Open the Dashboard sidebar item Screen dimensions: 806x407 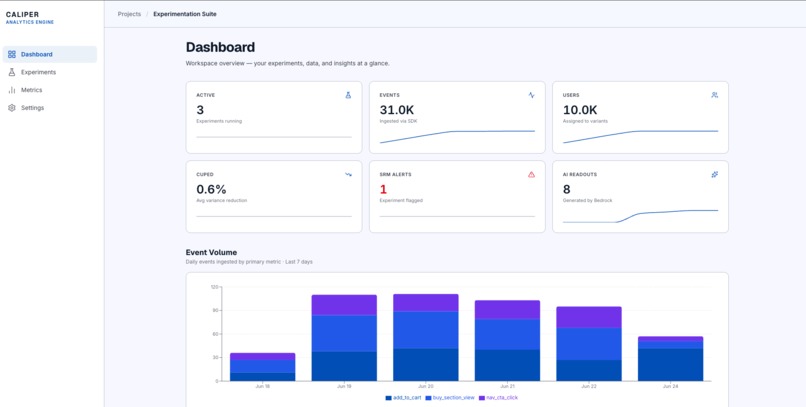[50, 54]
